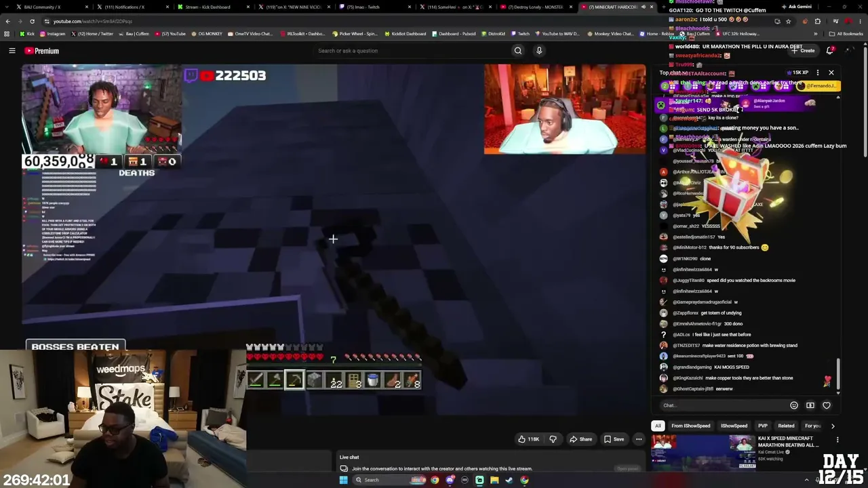868x488 pixels.
Task: Open the Picker Wheel bookmark
Action: 355,34
